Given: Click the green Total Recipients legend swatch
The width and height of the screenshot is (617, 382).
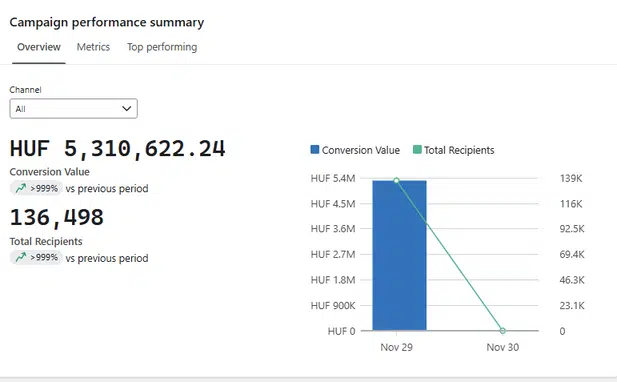Looking at the screenshot, I should (417, 149).
